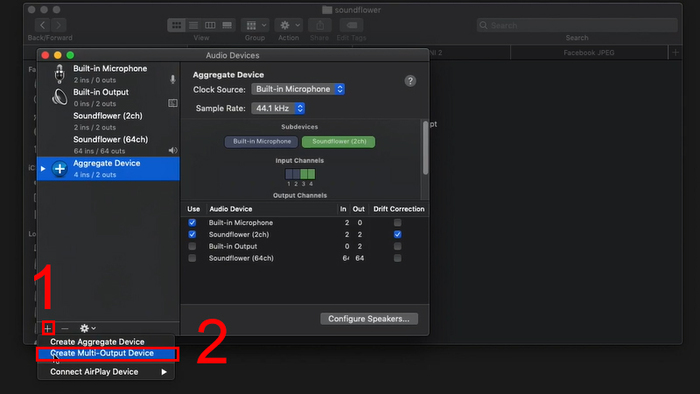Open the gear actions menu in sidebar
The height and width of the screenshot is (394, 700).
coord(88,328)
